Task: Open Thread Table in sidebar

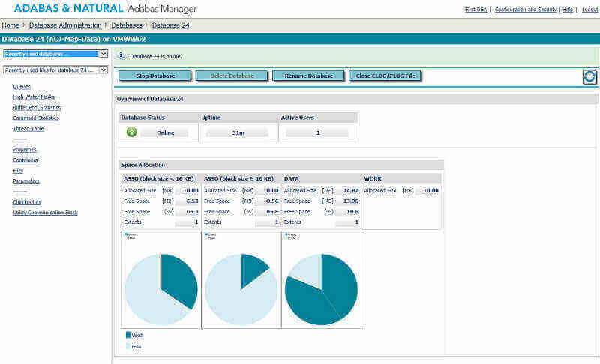Action: [x=28, y=128]
